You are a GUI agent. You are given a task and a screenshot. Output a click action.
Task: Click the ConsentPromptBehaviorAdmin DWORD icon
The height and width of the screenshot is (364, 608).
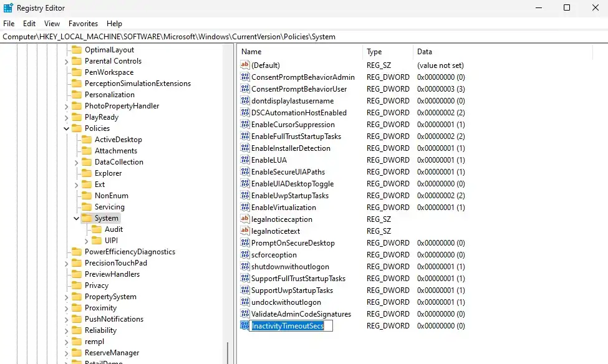pos(244,77)
